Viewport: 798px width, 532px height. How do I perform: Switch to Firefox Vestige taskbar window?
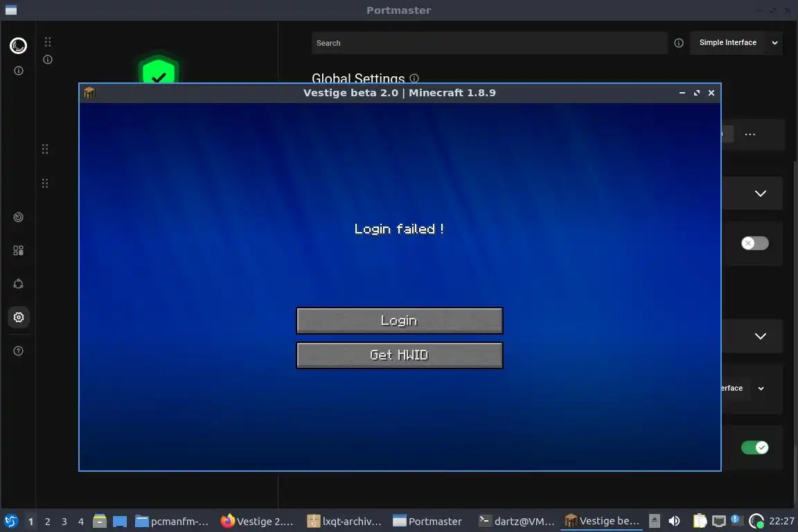258,522
